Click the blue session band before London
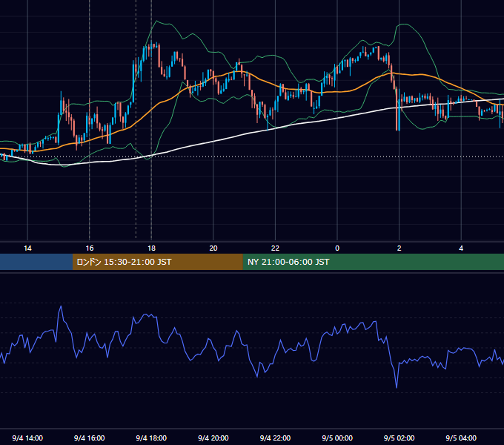Viewport: 504px width, 445px height. [36, 262]
